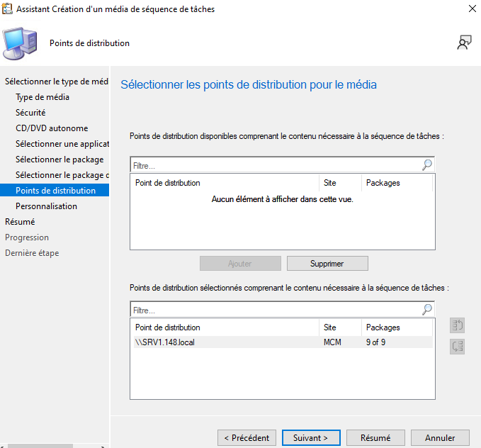The height and width of the screenshot is (448, 481).
Task: Click the move-up priority icon beside the selected list
Action: (457, 325)
